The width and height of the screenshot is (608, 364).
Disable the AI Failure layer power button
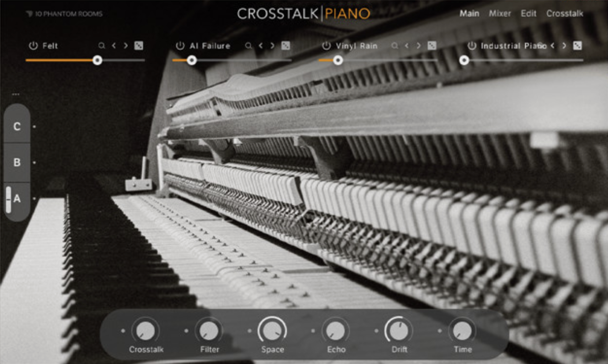coord(180,45)
